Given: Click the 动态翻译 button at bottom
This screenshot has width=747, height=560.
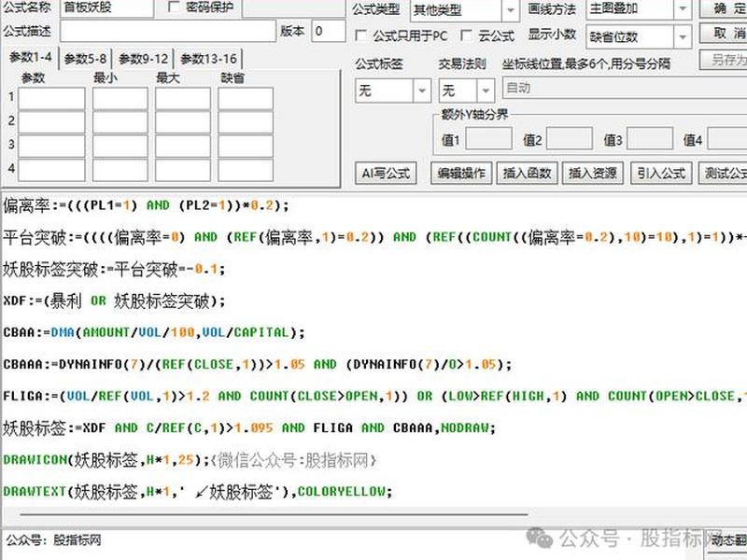Looking at the screenshot, I should (x=726, y=539).
